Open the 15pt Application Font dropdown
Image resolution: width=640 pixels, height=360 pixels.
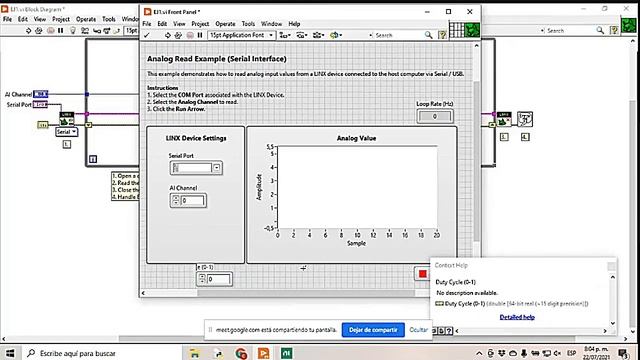[x=241, y=36]
